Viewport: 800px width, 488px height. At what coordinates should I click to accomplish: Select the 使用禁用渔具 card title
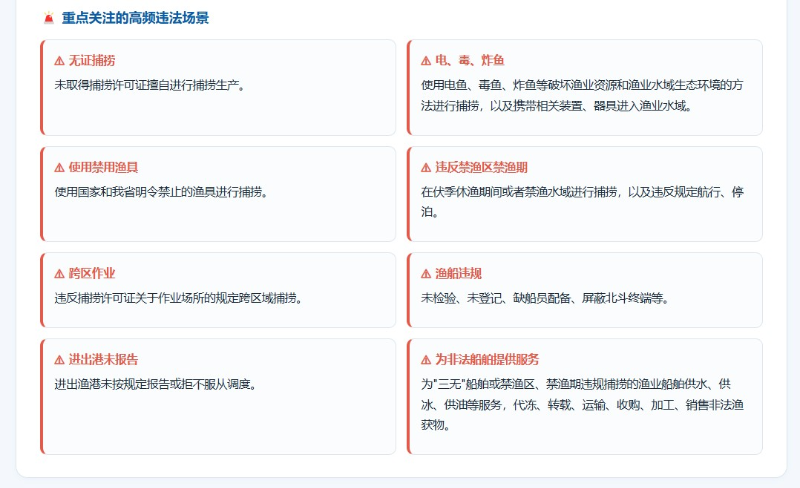coord(104,167)
